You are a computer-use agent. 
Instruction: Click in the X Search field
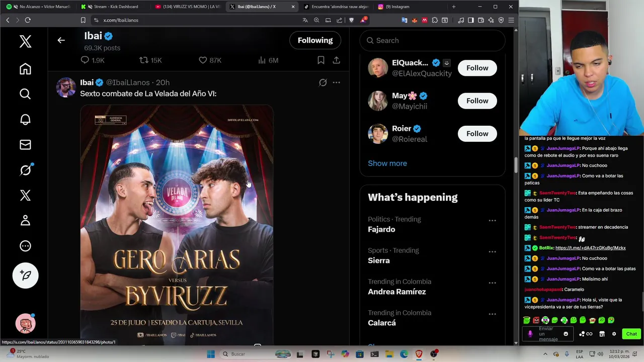432,40
